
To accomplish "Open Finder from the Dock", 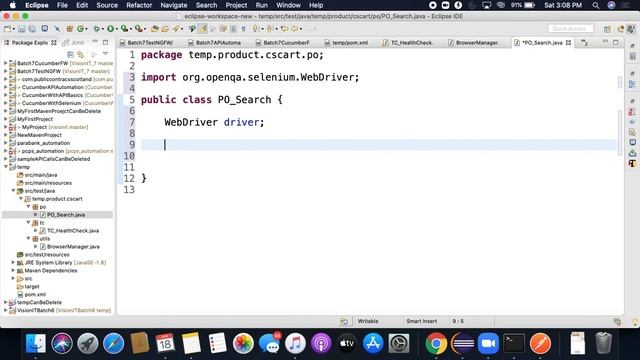I will pyautogui.click(x=36, y=343).
